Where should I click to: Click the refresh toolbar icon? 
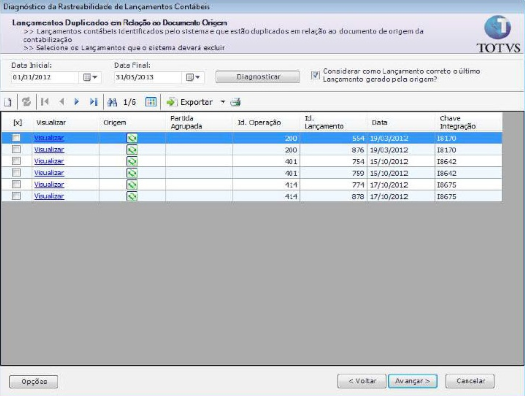[26, 102]
